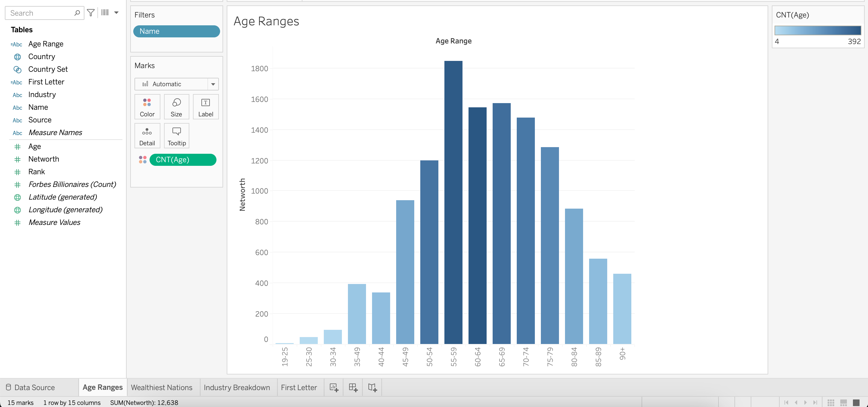The height and width of the screenshot is (407, 868).
Task: Open the Wealthiest Nations sheet tab
Action: click(161, 387)
